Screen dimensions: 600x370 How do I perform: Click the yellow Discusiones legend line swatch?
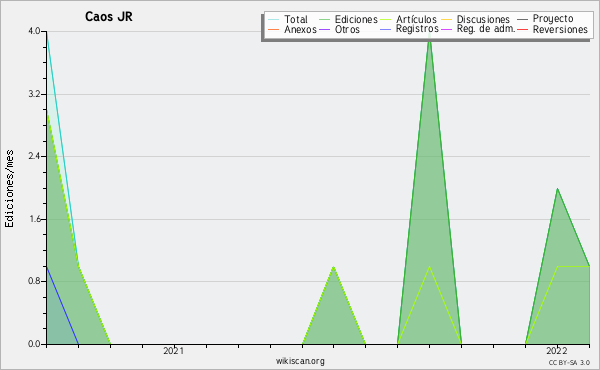tap(447, 19)
